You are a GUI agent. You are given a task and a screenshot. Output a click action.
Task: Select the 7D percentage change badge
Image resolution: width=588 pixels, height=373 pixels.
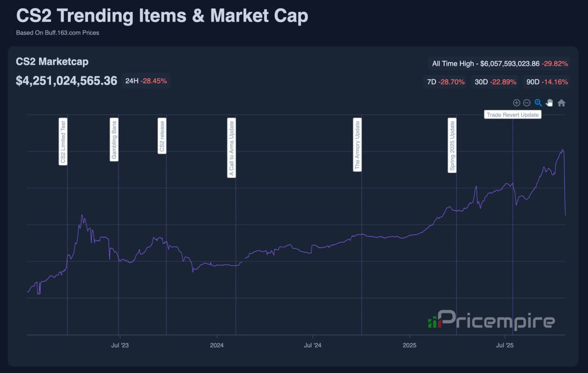pos(445,82)
